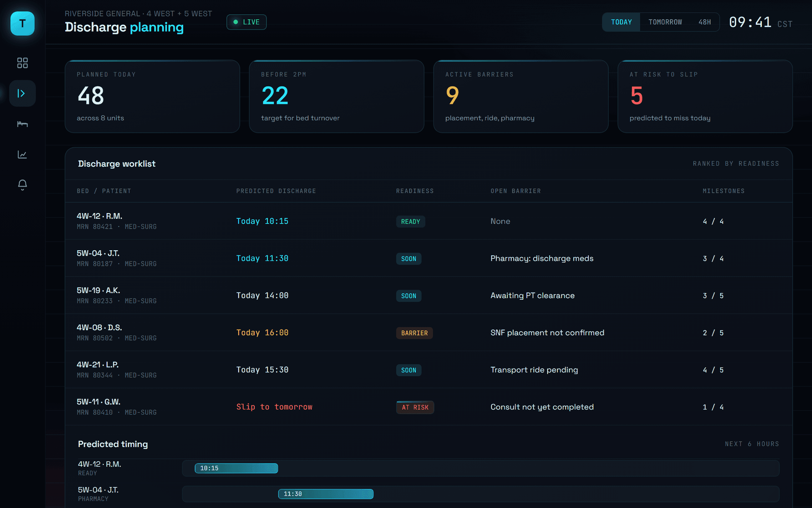Click the MILESTONES column header

point(724,191)
